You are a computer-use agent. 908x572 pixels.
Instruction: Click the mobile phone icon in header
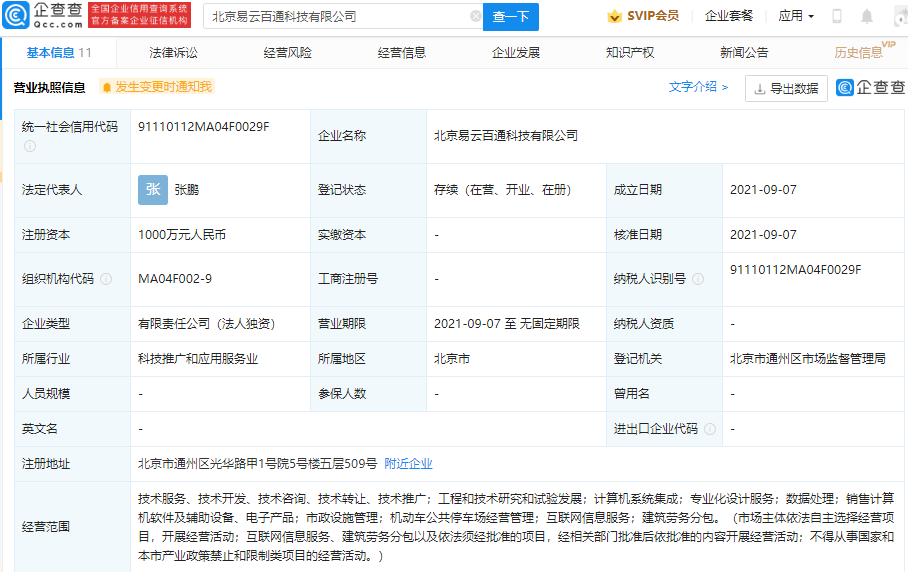[837, 16]
